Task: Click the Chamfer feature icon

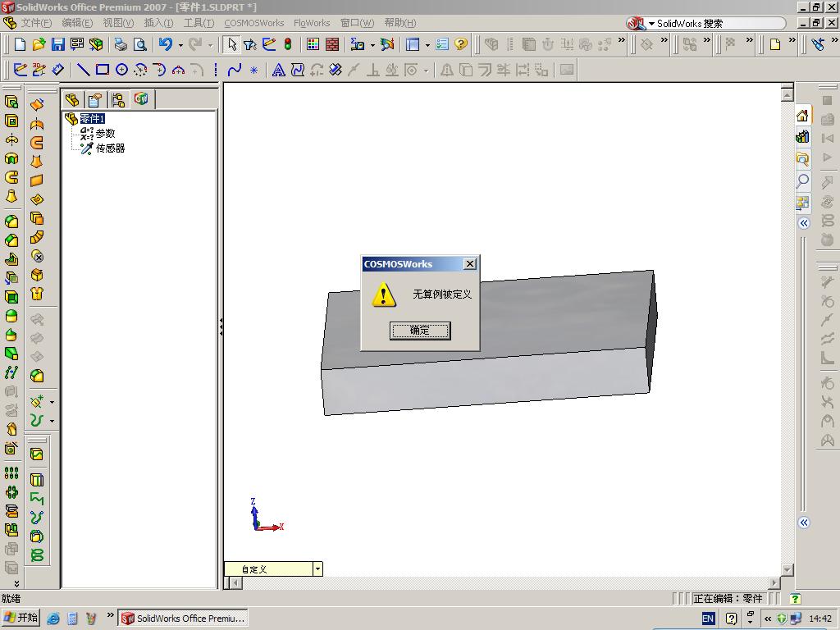Action: (11, 240)
